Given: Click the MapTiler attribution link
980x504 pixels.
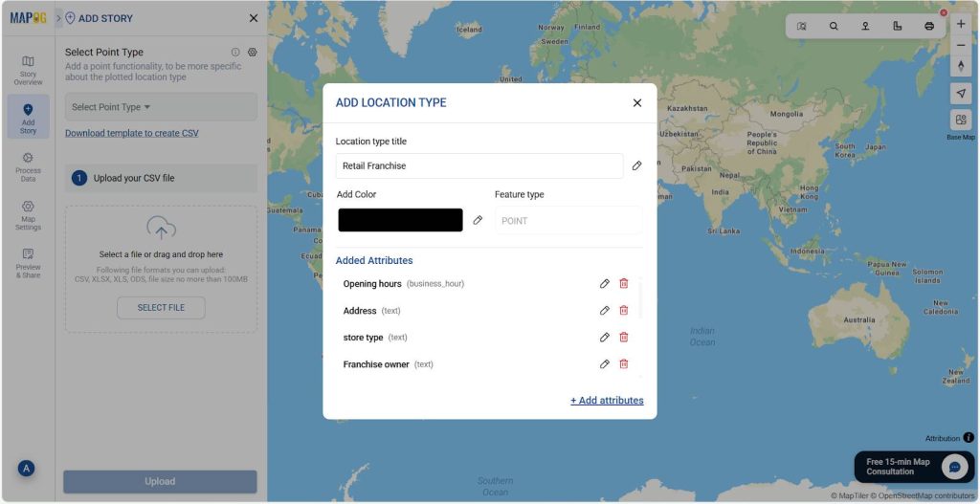Looking at the screenshot, I should (850, 496).
